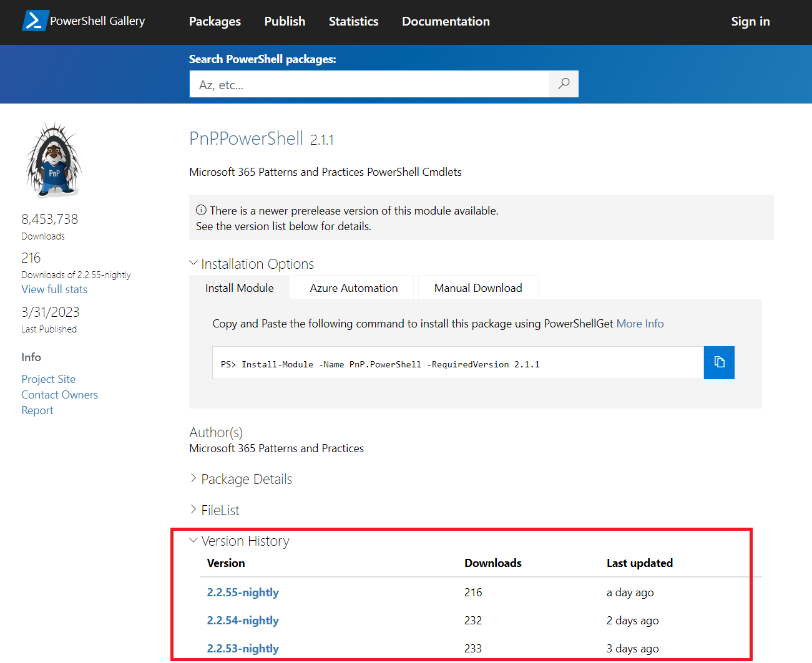Open the Packages menu item
The image size is (812, 663).
pos(215,21)
